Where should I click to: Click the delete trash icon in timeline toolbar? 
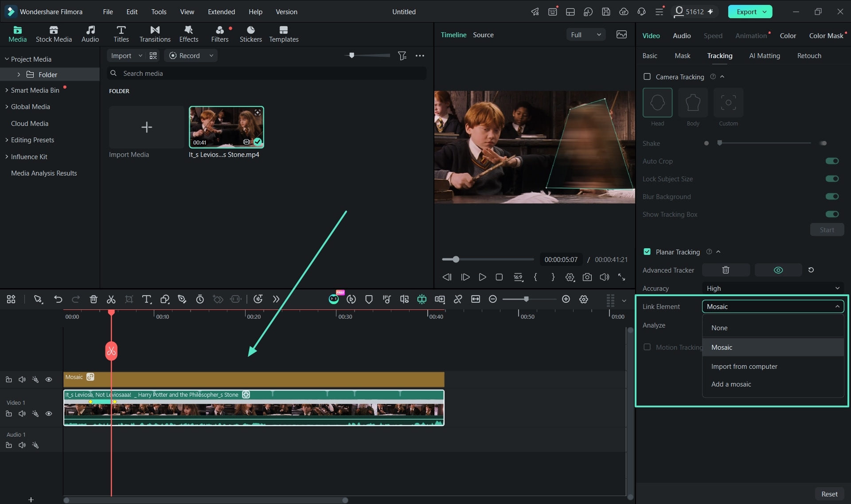tap(94, 299)
